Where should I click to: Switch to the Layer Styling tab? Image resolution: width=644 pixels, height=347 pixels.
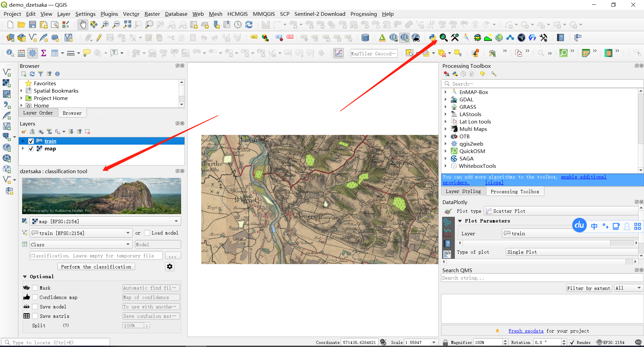click(464, 191)
